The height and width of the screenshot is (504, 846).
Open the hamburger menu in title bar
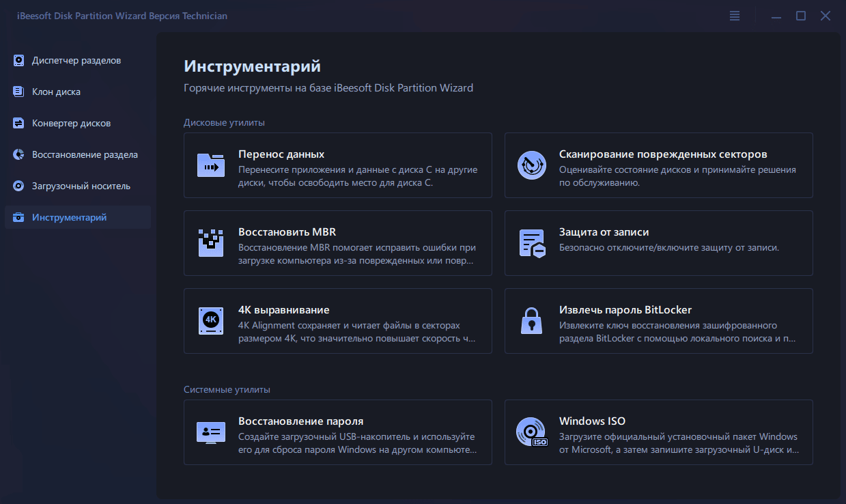coord(735,16)
